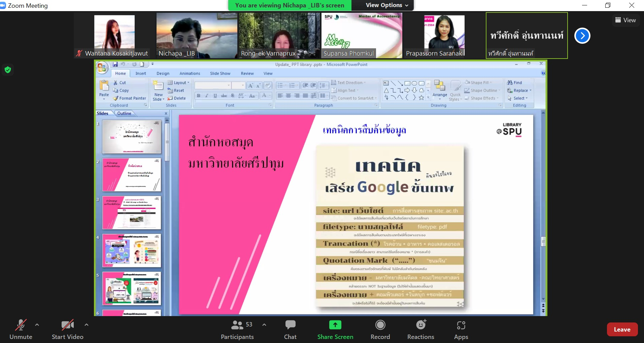Open Quick Styles gallery

pos(455,91)
